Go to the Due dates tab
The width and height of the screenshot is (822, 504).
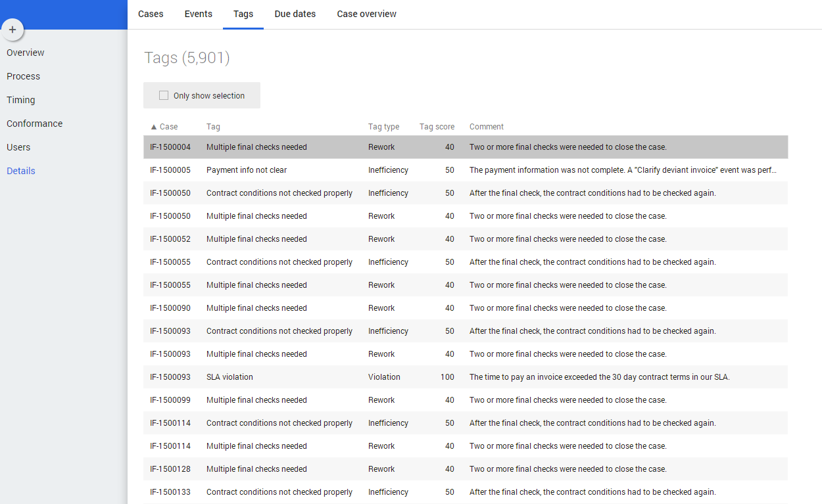click(x=295, y=14)
